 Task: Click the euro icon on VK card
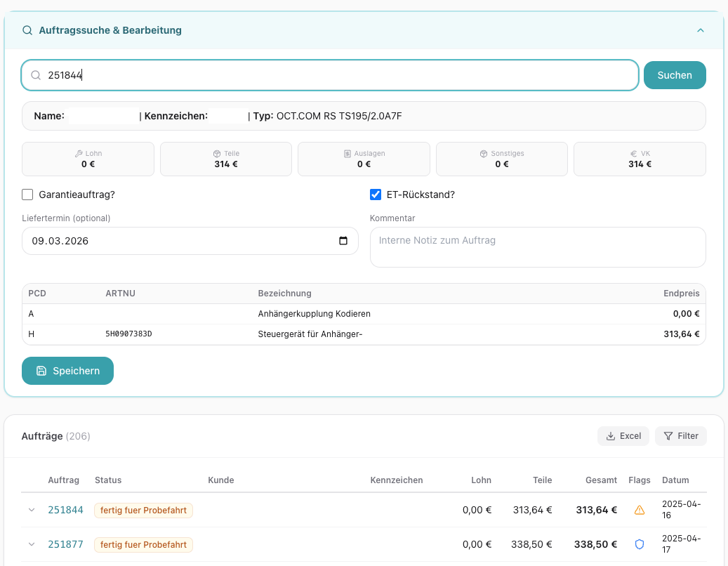(633, 154)
